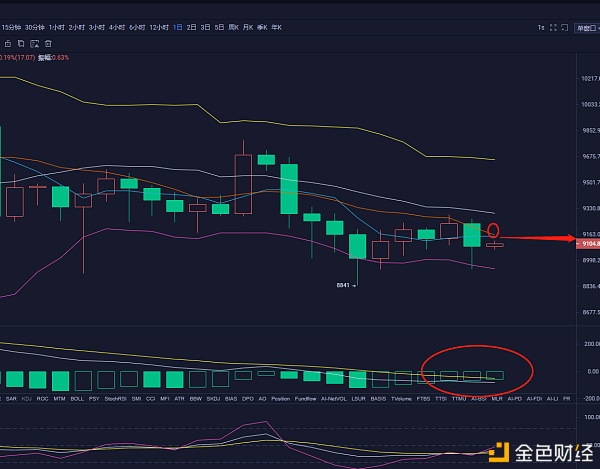Select the BBW indicator
The image size is (600, 469).
pos(196,399)
